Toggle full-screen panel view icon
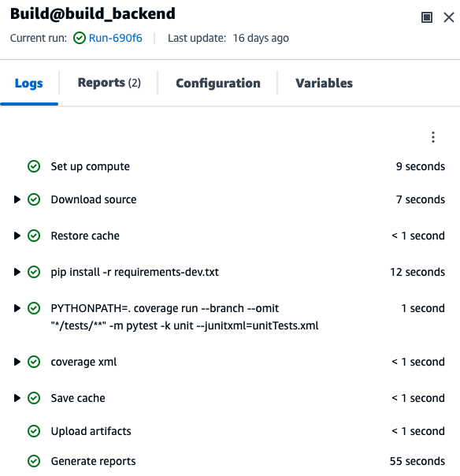The height and width of the screenshot is (476, 460). pos(427,17)
